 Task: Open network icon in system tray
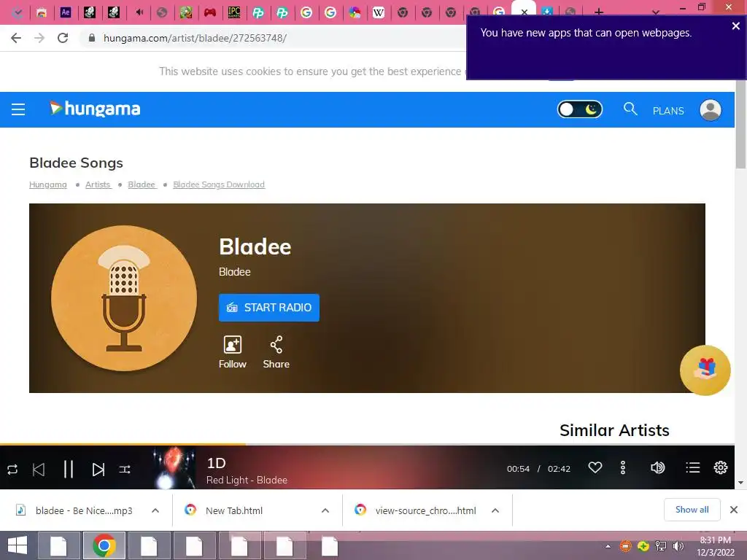(661, 546)
